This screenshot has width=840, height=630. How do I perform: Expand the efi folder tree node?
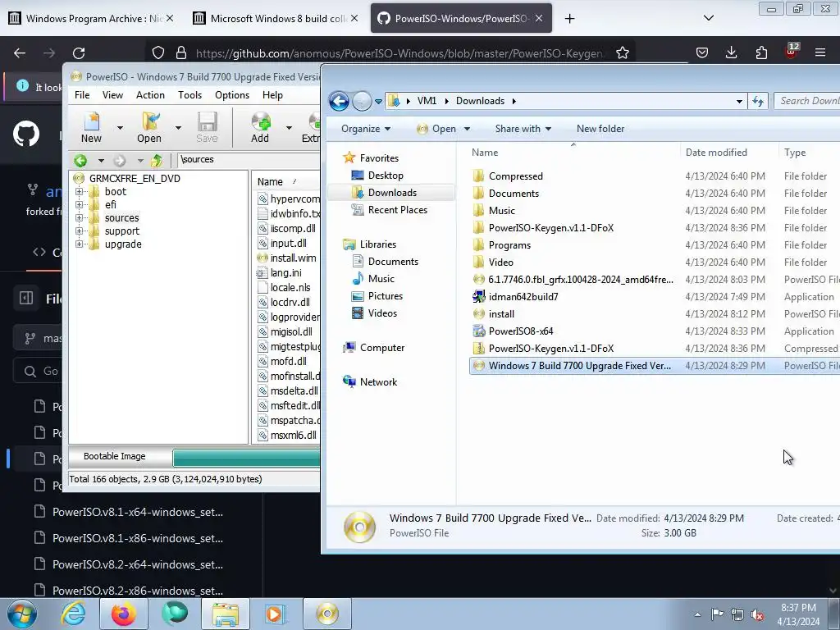coord(80,204)
